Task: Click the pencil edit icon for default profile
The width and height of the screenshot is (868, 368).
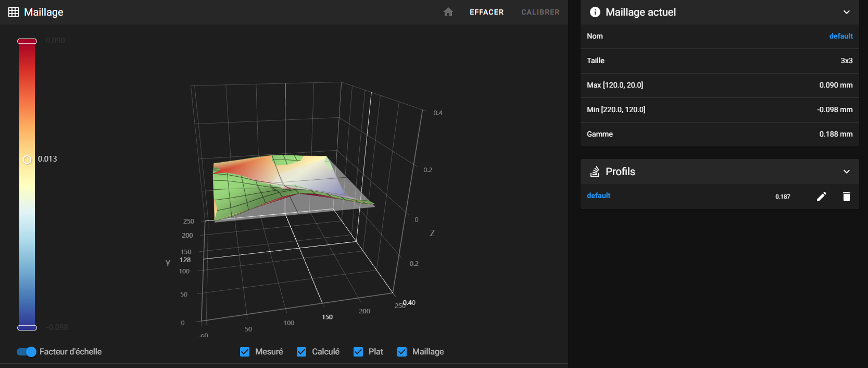Action: tap(821, 197)
